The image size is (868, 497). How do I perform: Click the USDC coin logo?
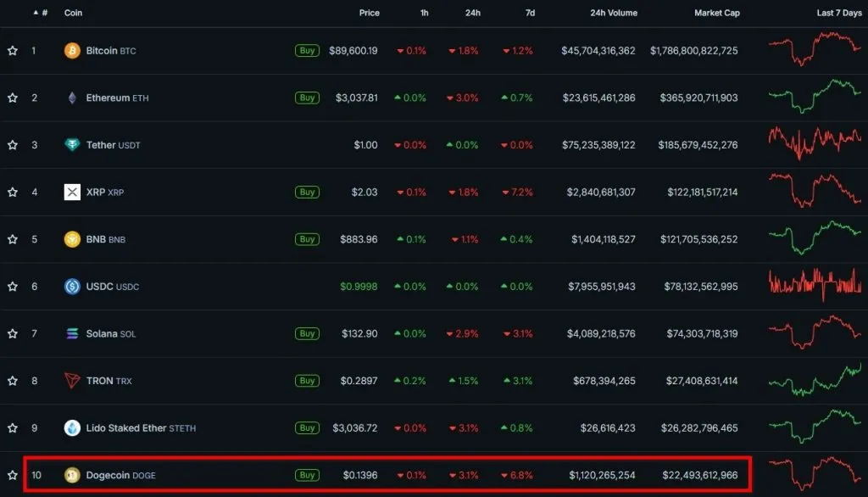point(72,287)
